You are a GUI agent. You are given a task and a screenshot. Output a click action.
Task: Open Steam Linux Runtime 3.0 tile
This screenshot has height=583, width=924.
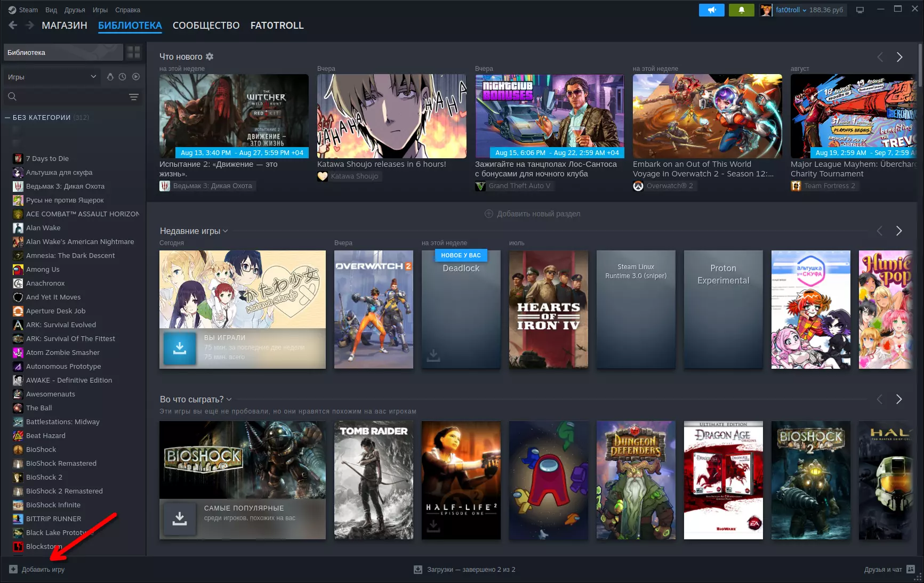click(636, 309)
